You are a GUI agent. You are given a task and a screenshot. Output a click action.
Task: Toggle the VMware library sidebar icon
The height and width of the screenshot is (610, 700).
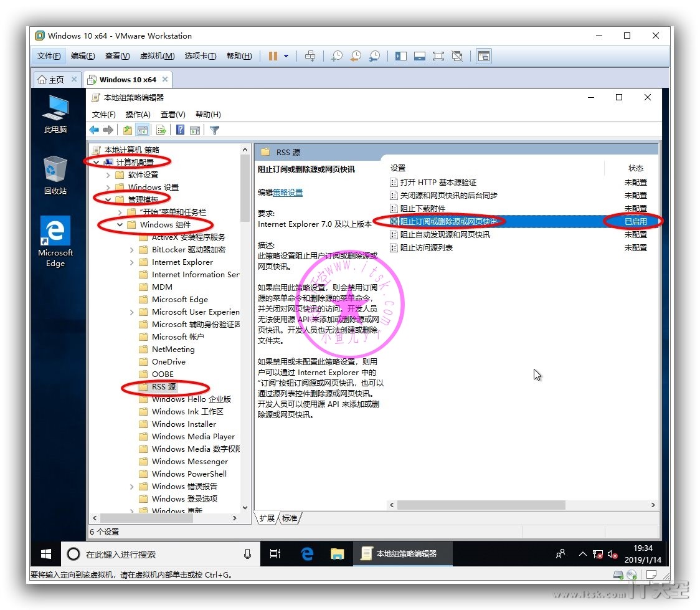pos(401,56)
